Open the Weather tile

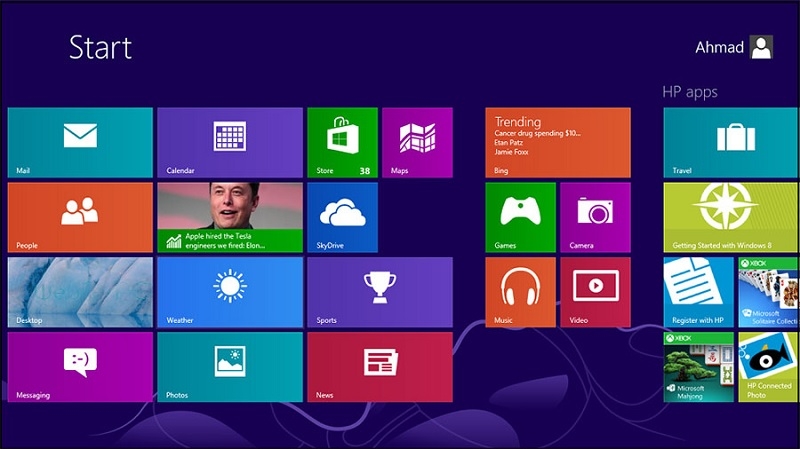click(x=230, y=292)
